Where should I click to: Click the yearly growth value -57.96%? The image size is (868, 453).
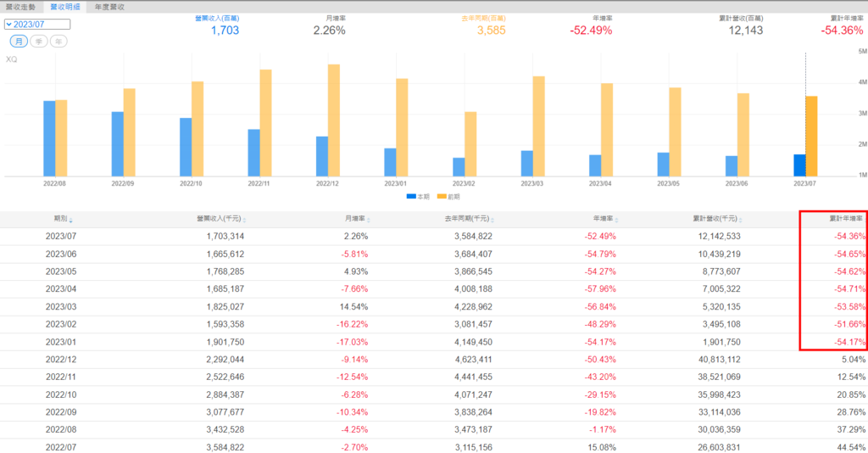tap(600, 288)
